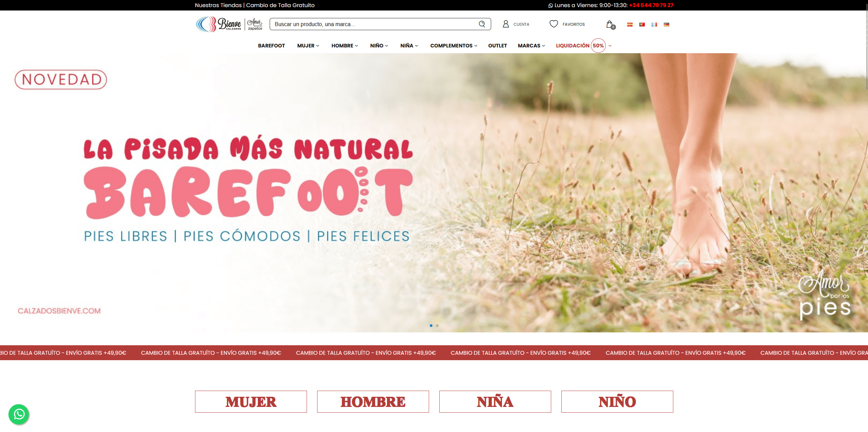Open the green WhatsApp chat bubble
Image resolution: width=868 pixels, height=432 pixels.
coord(19,414)
